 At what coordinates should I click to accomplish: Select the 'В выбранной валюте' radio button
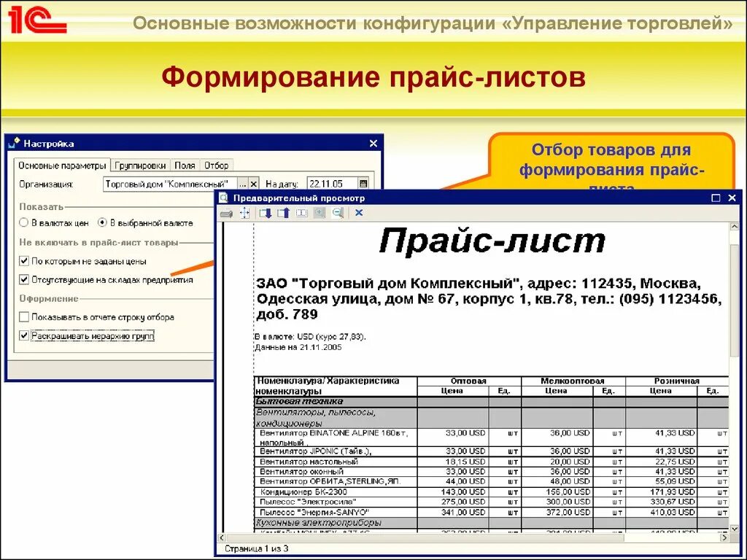102,222
